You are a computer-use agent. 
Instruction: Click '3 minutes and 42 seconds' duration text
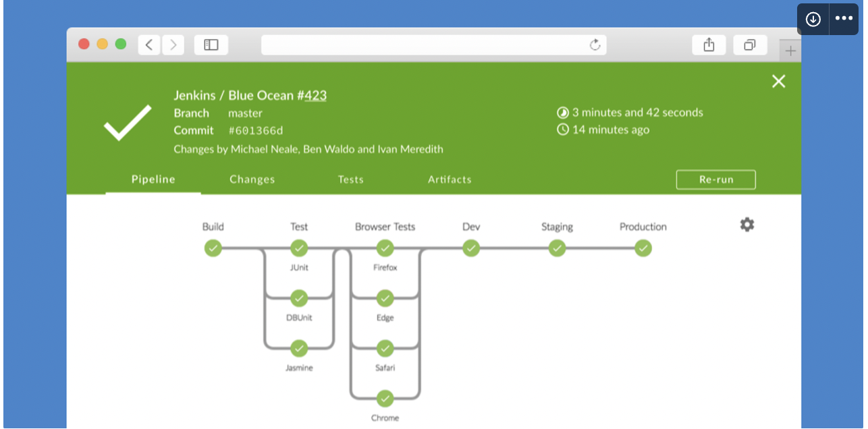point(638,113)
